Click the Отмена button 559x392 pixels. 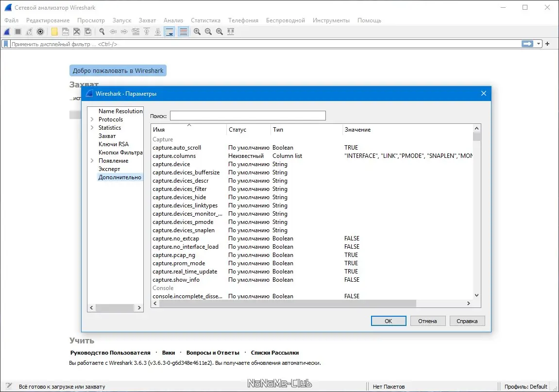428,321
